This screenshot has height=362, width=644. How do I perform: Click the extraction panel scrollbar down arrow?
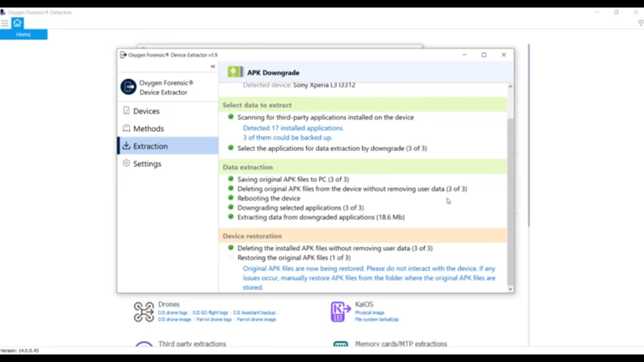pos(511,289)
